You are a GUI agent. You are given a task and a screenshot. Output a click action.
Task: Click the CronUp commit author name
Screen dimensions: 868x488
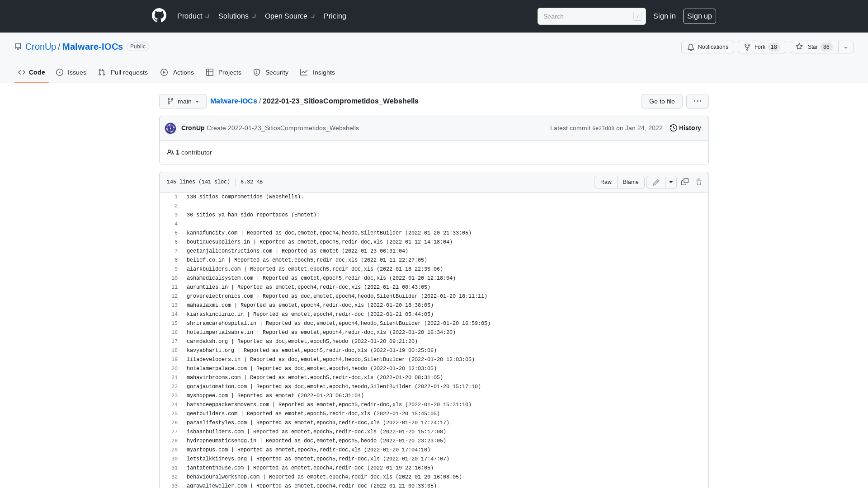tap(193, 128)
